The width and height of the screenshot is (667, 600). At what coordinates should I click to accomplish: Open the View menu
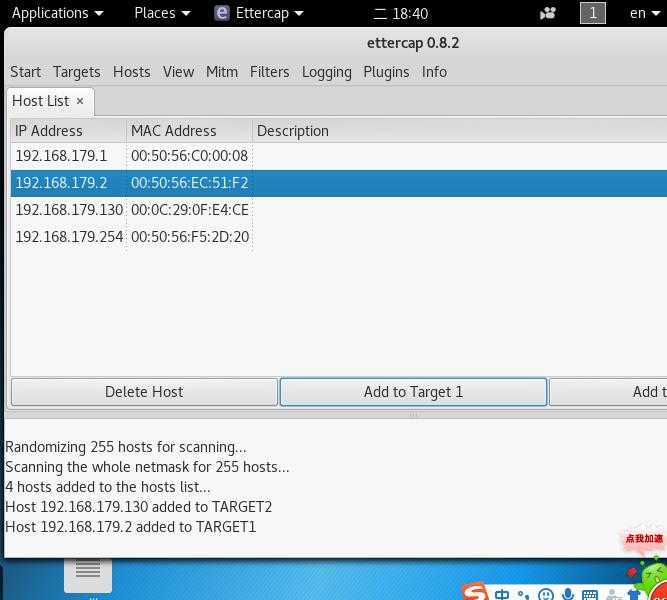click(178, 72)
